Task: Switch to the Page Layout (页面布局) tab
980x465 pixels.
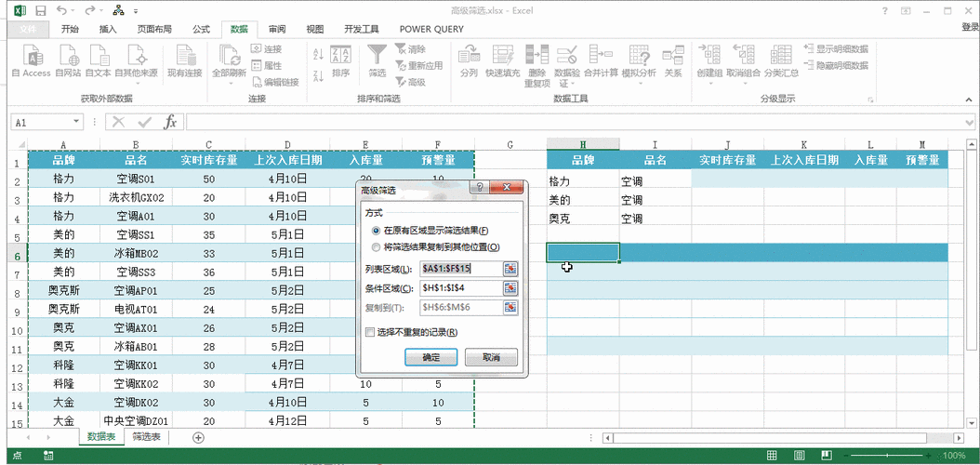Action: click(x=154, y=29)
